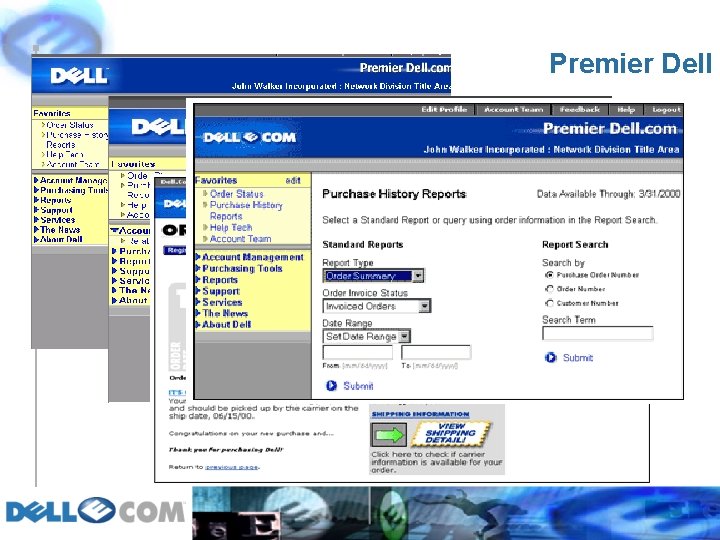720x540 pixels.
Task: Click the previous page link
Action: (231, 467)
